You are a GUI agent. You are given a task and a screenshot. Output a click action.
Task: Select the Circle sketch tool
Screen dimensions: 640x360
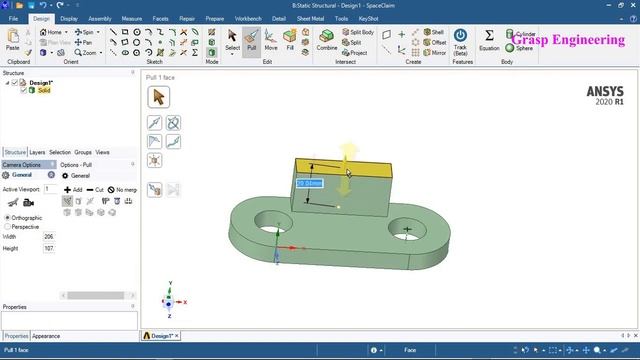pyautogui.click(x=137, y=32)
